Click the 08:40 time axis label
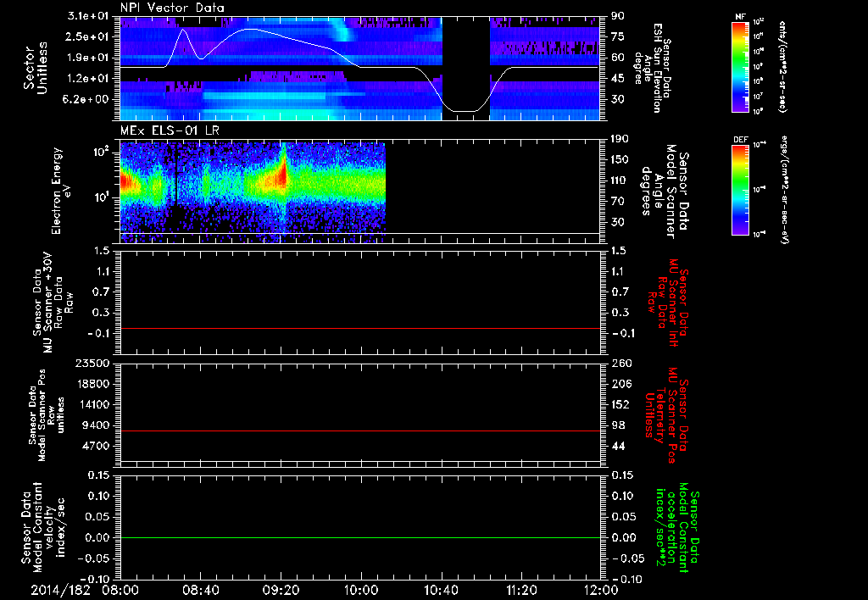This screenshot has width=868, height=600. tap(200, 590)
